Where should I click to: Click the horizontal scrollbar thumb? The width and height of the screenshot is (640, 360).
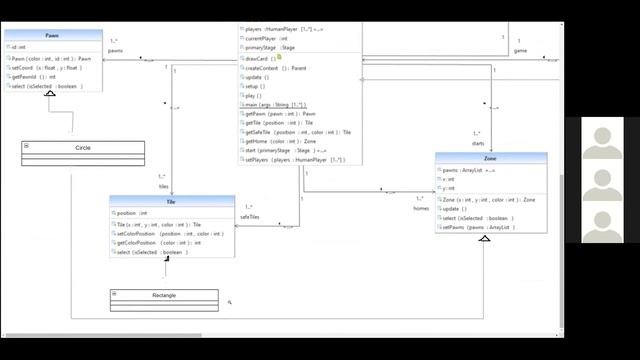click(104, 335)
